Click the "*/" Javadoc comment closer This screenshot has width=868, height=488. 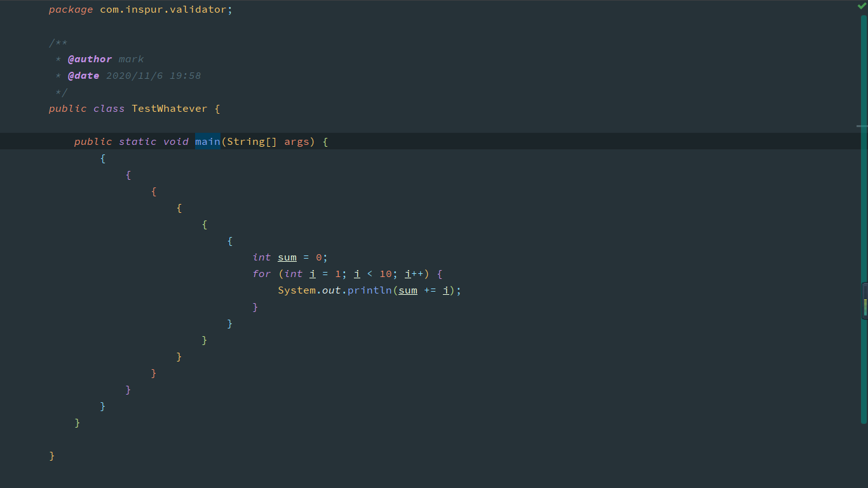point(62,92)
